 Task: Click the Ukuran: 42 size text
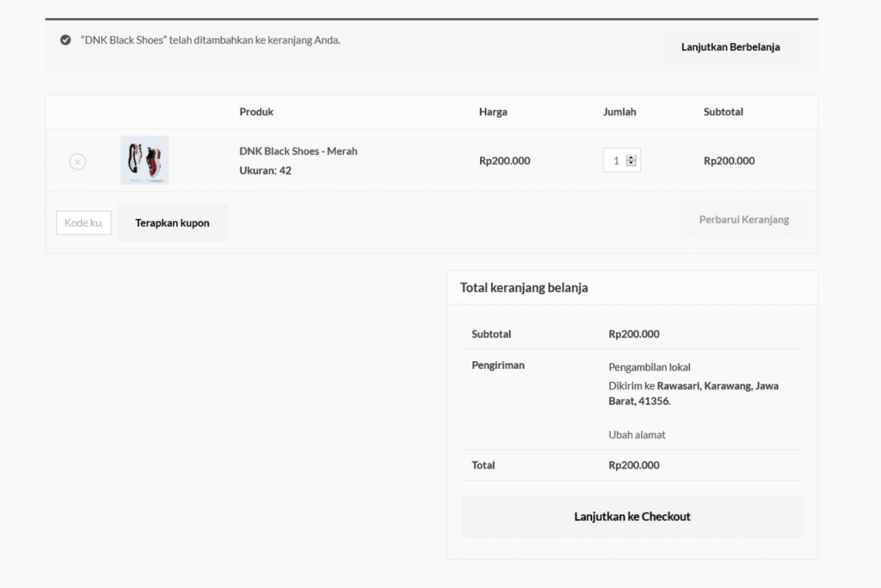265,170
